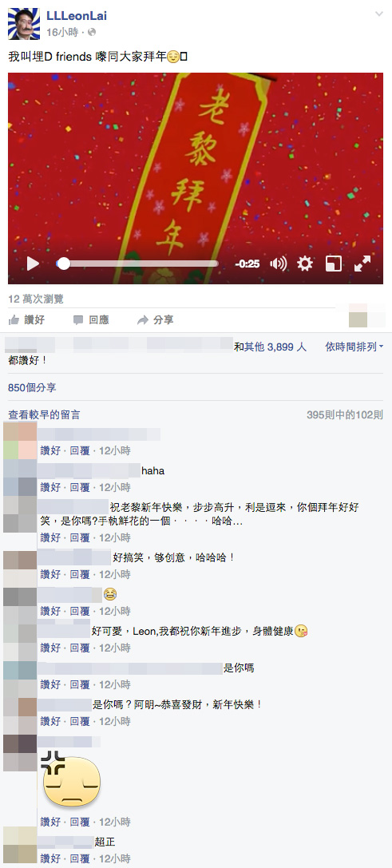Image resolution: width=392 pixels, height=868 pixels.
Task: Open the 依時間排列 sort dropdown
Action: pos(354,347)
